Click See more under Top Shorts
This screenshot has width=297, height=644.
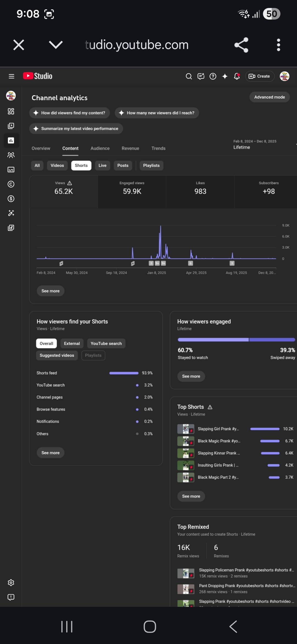tap(191, 496)
